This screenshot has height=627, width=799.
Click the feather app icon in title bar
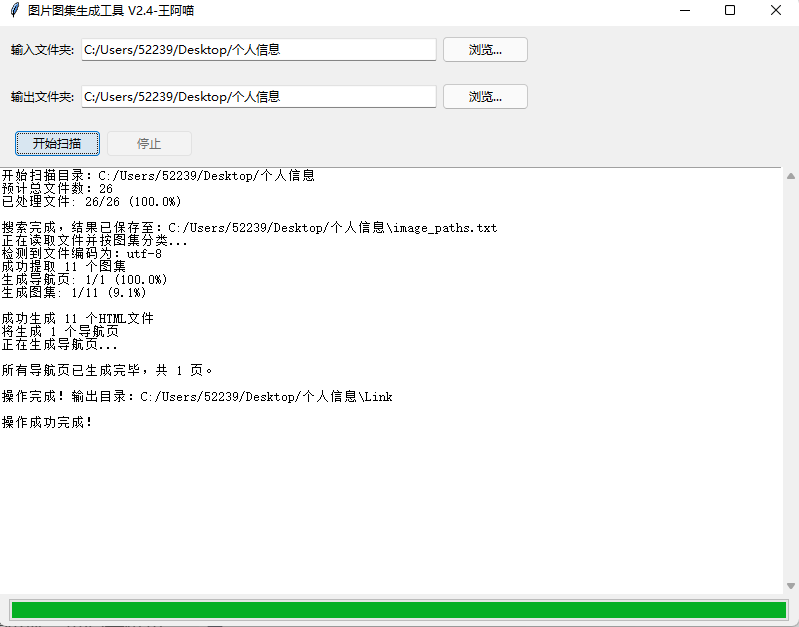tap(14, 10)
